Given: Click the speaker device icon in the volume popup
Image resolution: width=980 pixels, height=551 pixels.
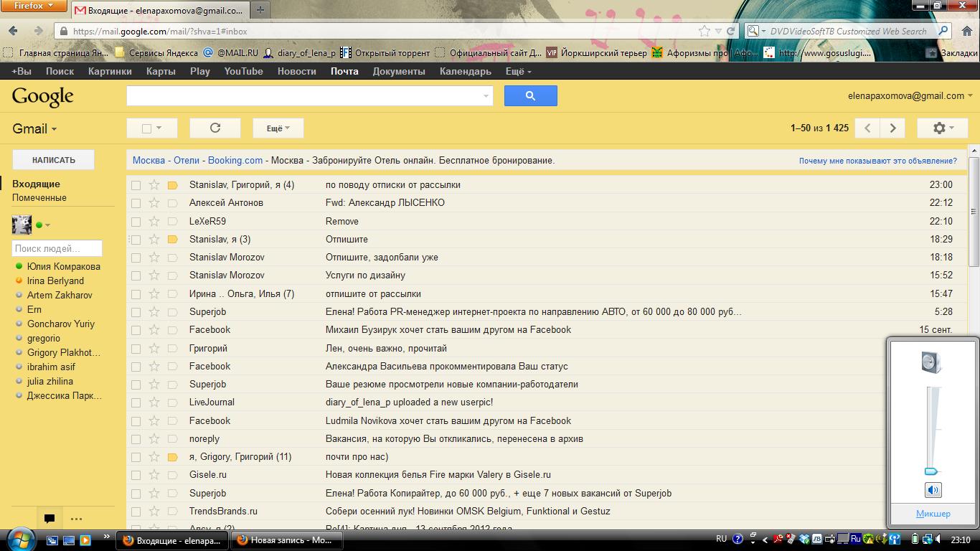Looking at the screenshot, I should coord(931,362).
